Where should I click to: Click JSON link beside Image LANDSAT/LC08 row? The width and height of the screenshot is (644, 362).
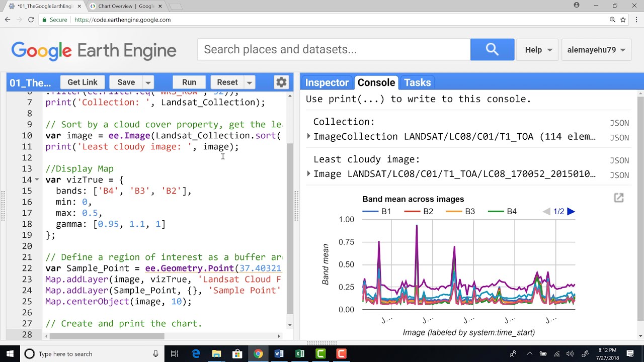coord(619,175)
